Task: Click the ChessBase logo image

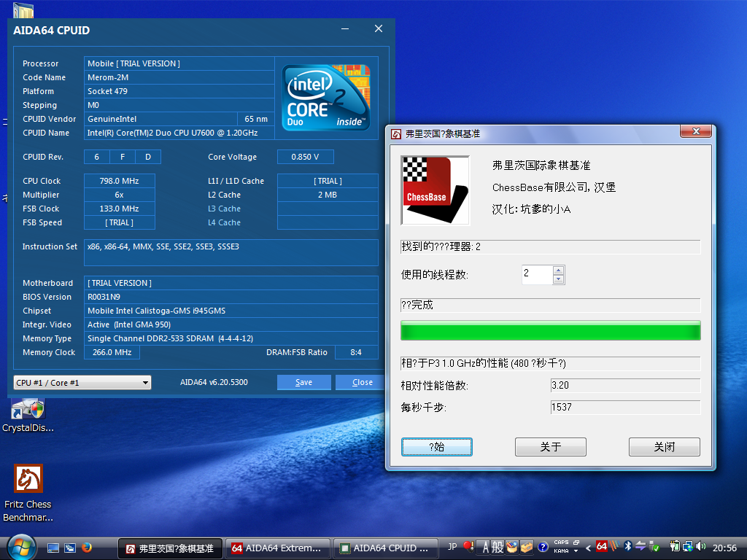Action: 435,190
